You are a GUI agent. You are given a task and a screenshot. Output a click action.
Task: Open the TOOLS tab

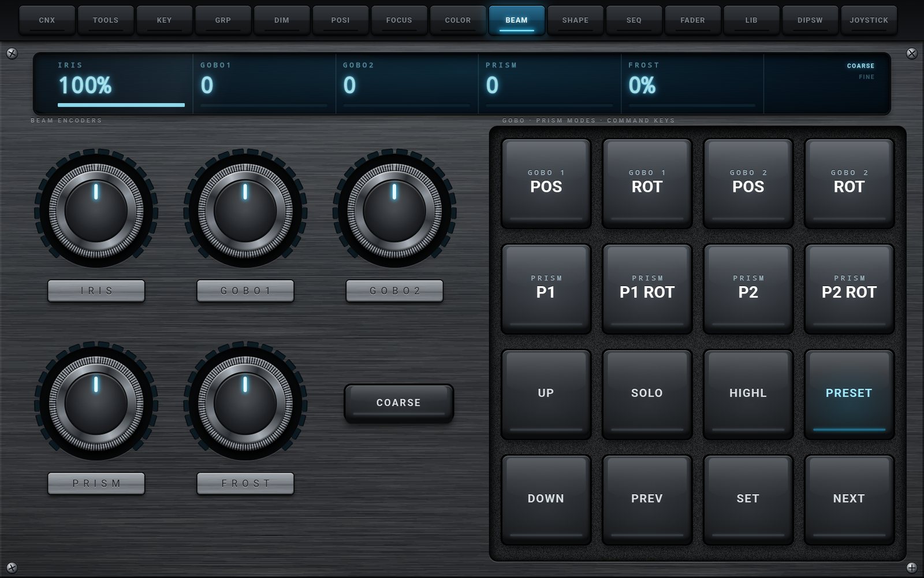click(106, 20)
